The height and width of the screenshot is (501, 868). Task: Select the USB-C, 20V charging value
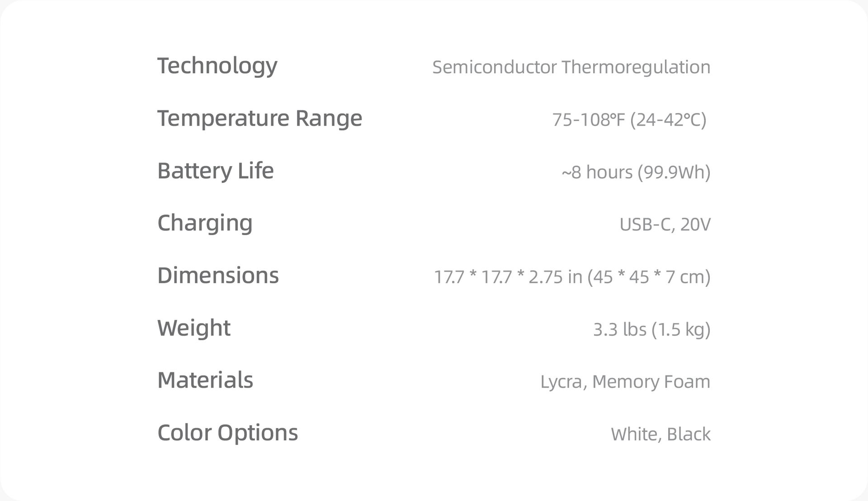click(x=665, y=225)
